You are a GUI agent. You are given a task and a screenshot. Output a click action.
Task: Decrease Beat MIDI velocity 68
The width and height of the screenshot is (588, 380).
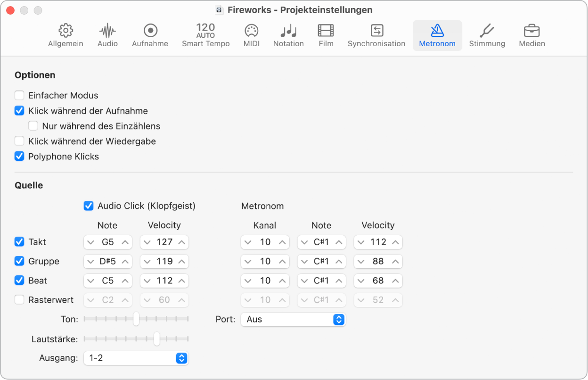[x=361, y=281]
